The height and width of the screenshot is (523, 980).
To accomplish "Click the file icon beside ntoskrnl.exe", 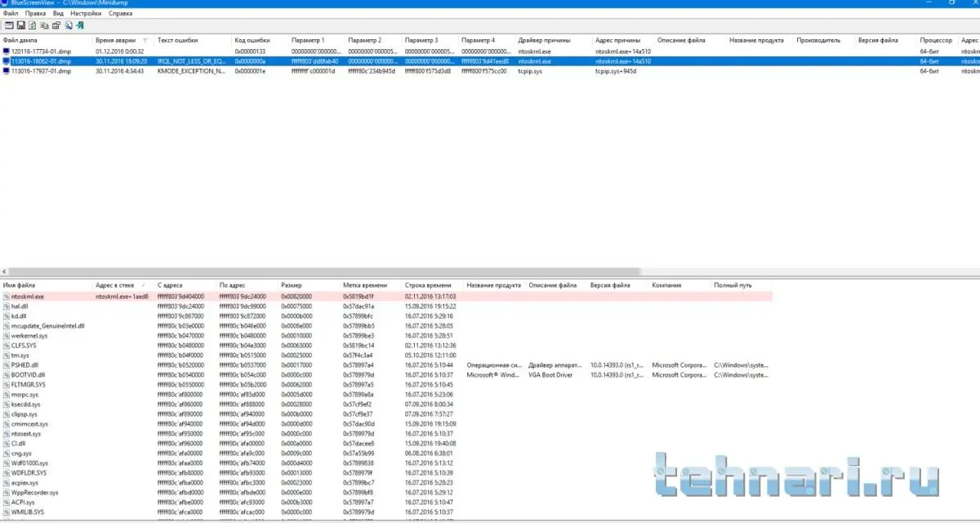I will tap(7, 297).
